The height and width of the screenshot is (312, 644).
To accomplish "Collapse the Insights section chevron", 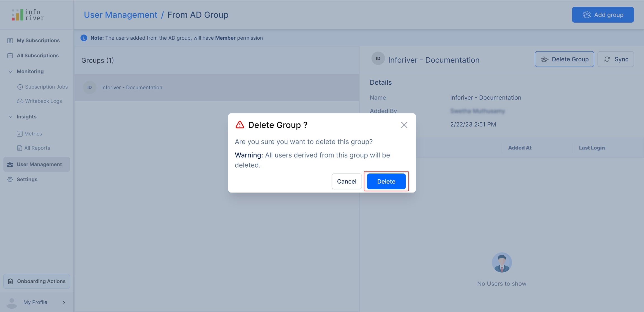I will tap(10, 117).
